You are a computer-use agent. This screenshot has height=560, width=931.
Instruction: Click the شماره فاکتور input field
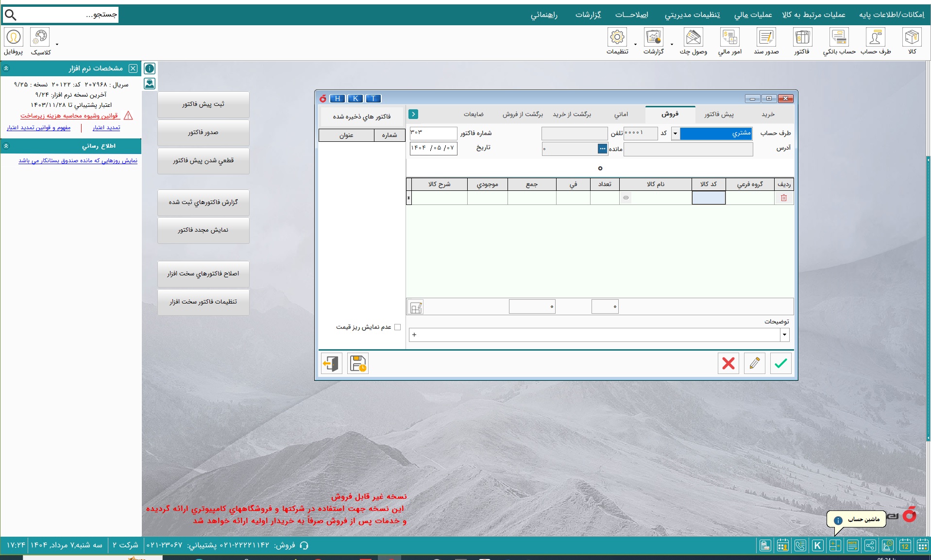coord(433,133)
